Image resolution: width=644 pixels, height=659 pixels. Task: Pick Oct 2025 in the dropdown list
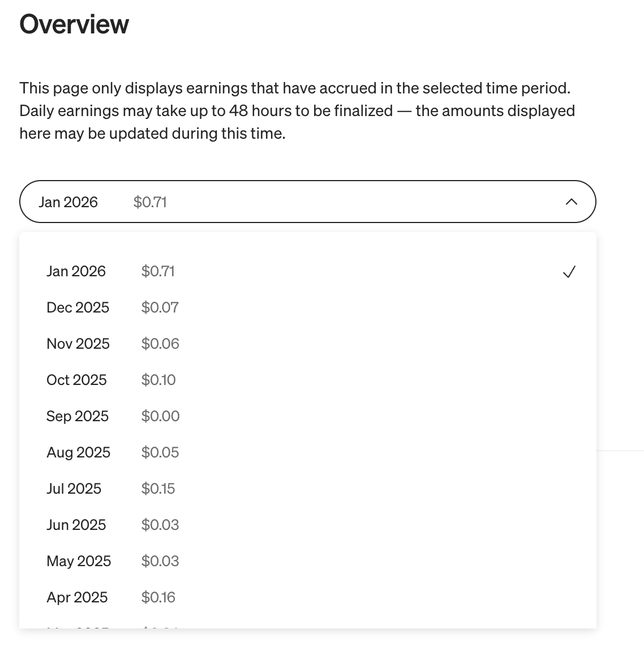[x=76, y=380]
